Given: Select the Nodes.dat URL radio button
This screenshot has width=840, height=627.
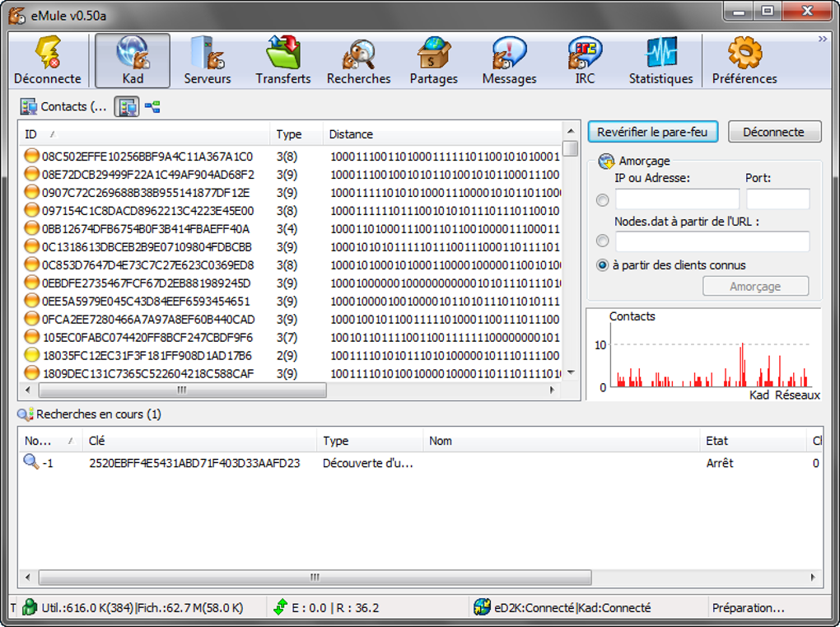Looking at the screenshot, I should tap(602, 241).
